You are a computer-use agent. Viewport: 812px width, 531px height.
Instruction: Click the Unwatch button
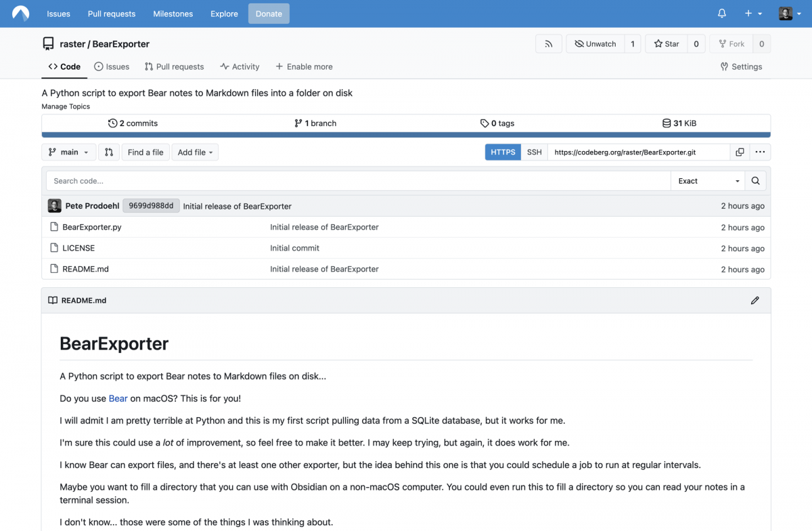[595, 44]
